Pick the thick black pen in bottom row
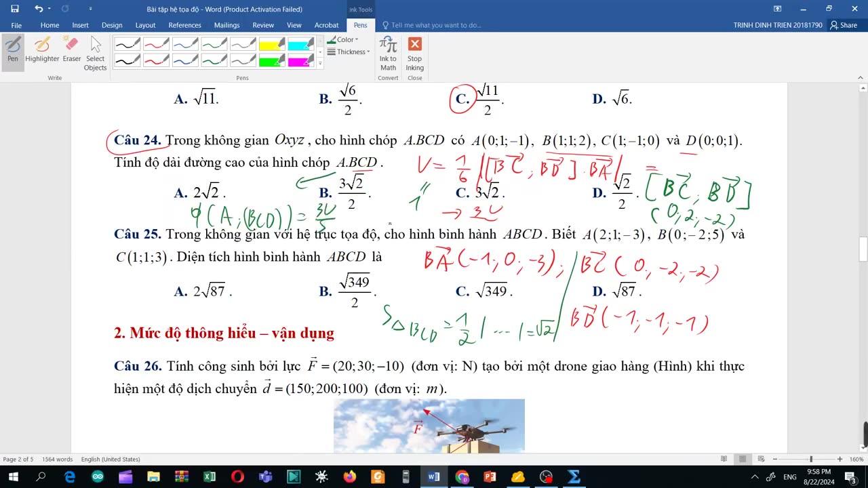Image resolution: width=868 pixels, height=488 pixels. [127, 60]
